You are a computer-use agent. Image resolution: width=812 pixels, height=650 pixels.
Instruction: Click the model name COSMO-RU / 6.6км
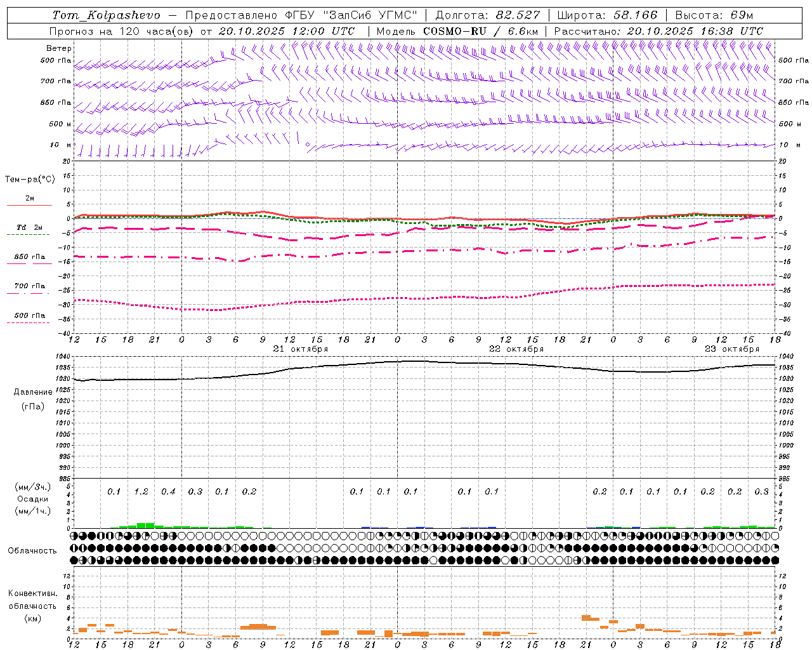coord(481,31)
